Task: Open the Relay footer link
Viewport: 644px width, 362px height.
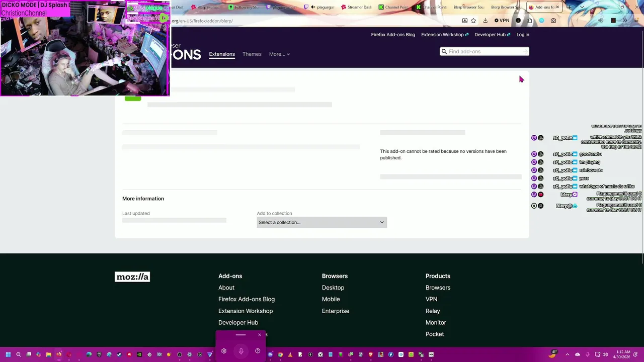Action: tap(433, 311)
